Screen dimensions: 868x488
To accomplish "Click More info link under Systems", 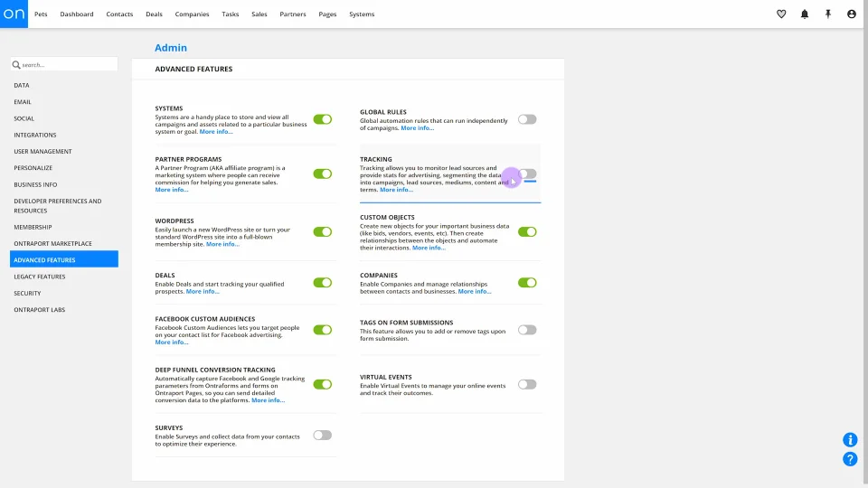I will pyautogui.click(x=216, y=132).
